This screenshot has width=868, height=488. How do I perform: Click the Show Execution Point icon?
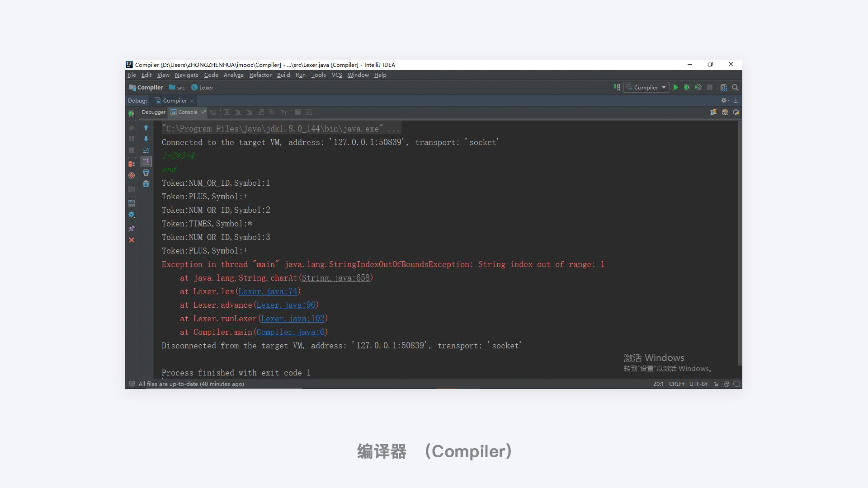coord(213,112)
